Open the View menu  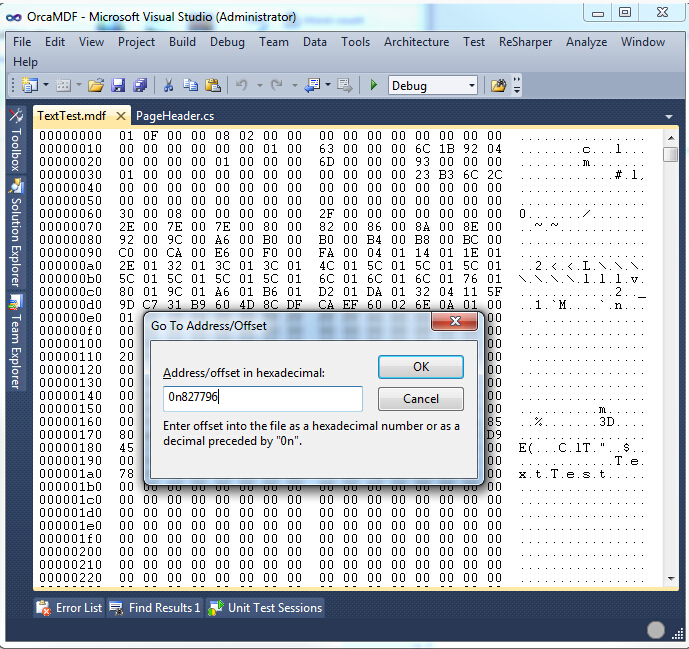pyautogui.click(x=91, y=42)
